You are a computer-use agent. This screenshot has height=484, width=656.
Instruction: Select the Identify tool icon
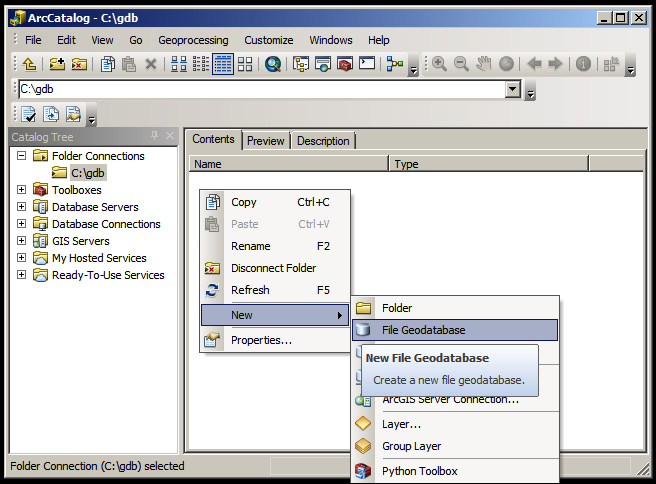pos(583,64)
